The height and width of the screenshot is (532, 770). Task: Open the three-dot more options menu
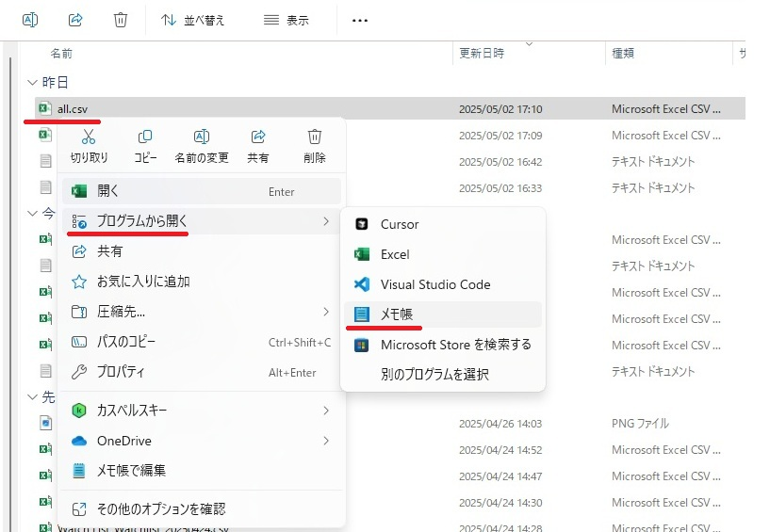click(x=360, y=21)
